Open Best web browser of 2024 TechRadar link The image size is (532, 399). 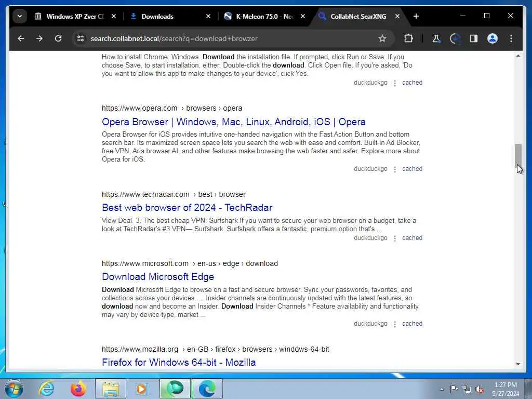tap(187, 208)
